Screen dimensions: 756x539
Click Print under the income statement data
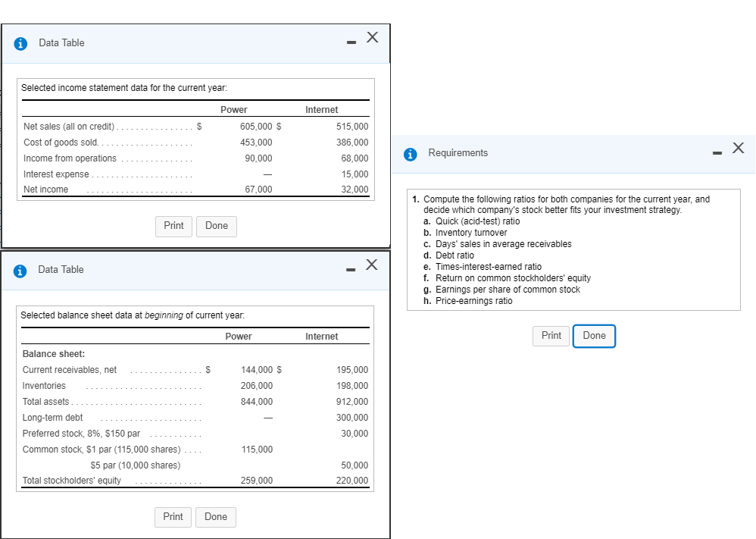point(173,226)
